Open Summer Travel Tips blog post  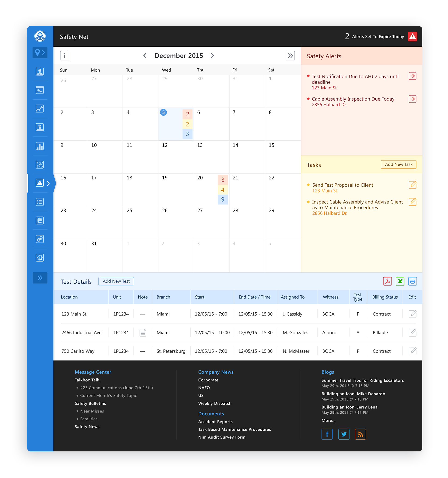362,380
